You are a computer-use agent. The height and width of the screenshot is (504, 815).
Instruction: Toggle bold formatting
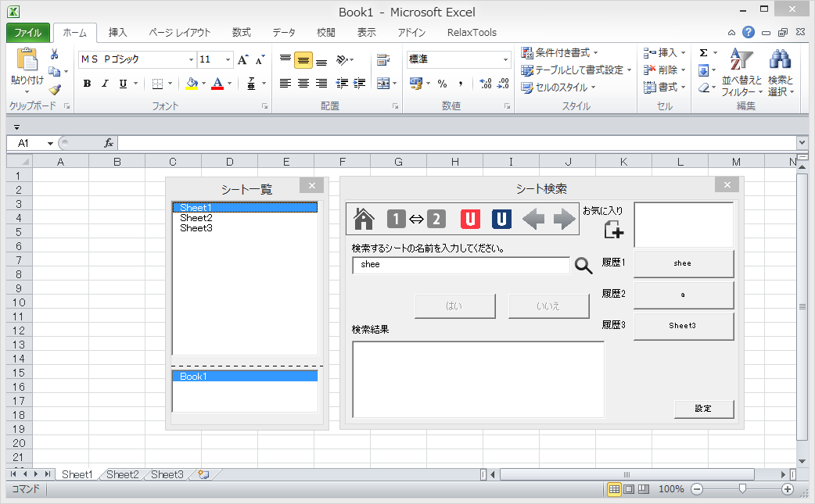87,84
